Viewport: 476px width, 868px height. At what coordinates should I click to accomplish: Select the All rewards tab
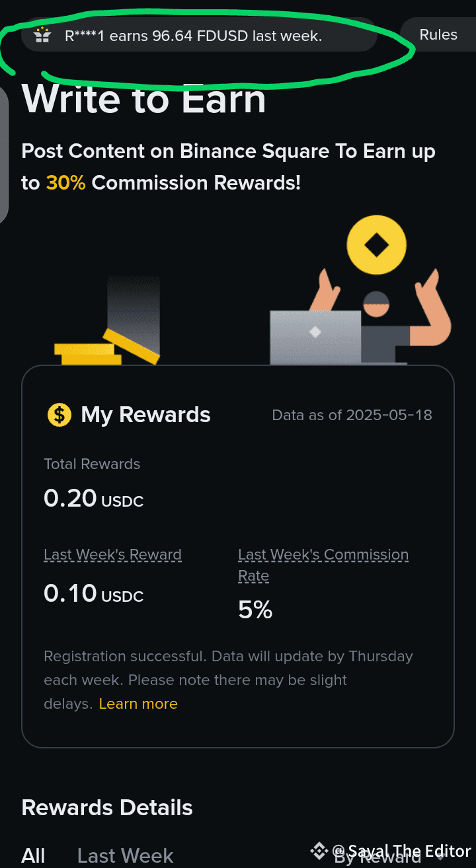pos(34,856)
